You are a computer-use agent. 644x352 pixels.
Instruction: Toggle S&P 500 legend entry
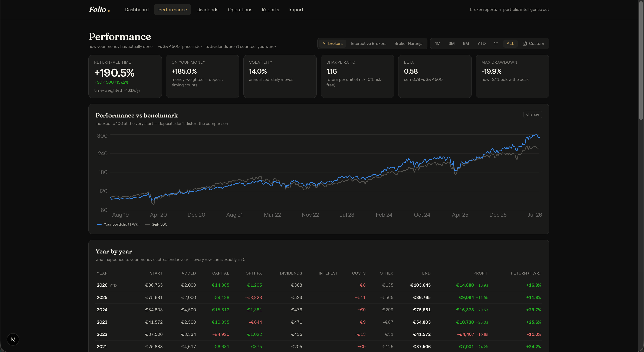(x=156, y=224)
